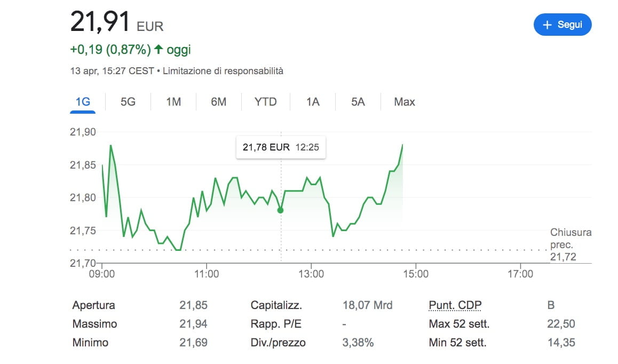Screen dimensions: 618x364
Task: Click the Div./prezzo value 3,38%
Action: click(x=358, y=343)
